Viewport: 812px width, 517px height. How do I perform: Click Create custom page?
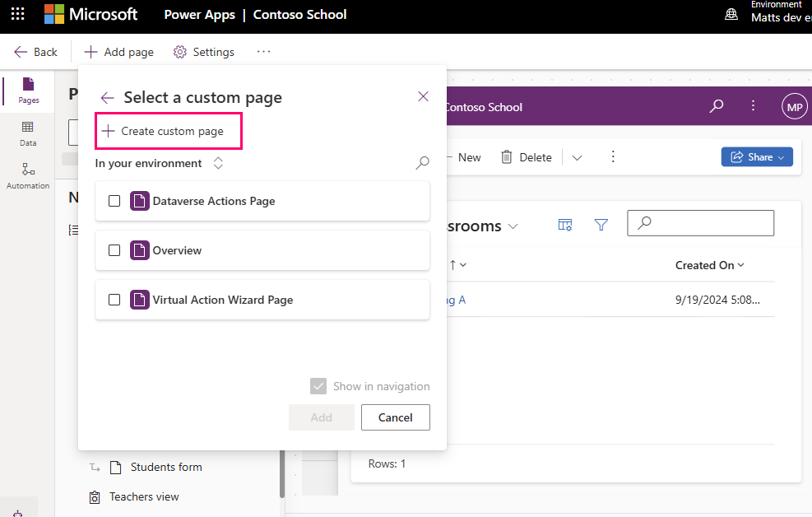169,131
